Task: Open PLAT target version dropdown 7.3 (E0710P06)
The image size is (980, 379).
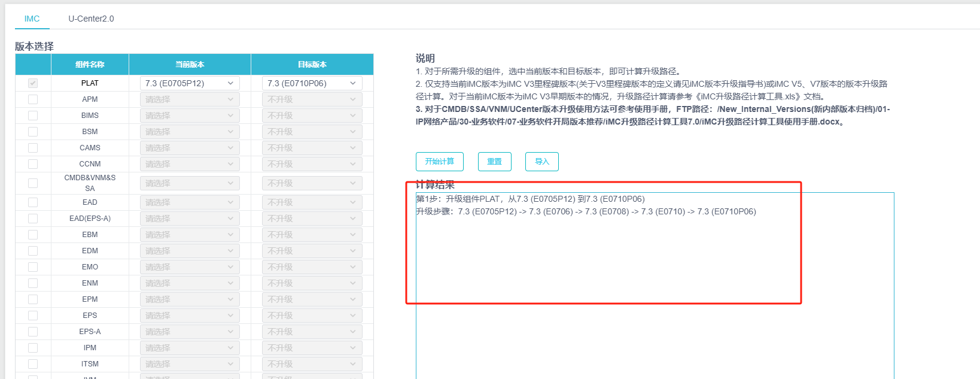Action: click(312, 83)
